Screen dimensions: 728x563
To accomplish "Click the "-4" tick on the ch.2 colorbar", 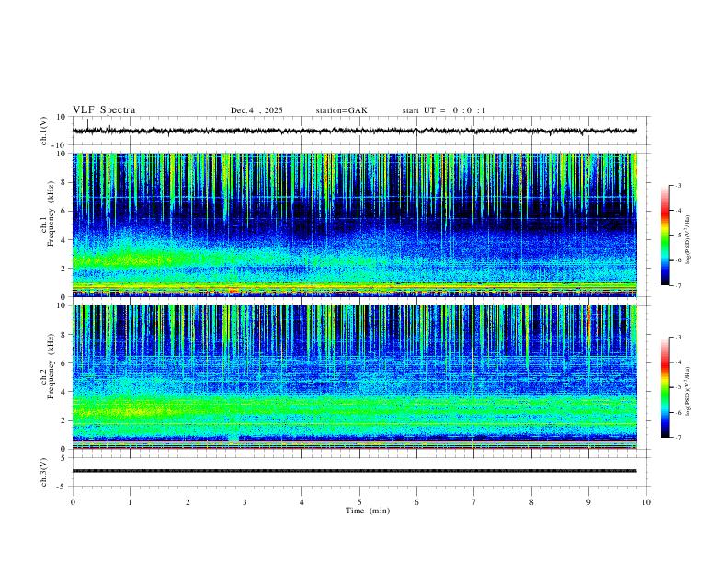I will tap(677, 362).
